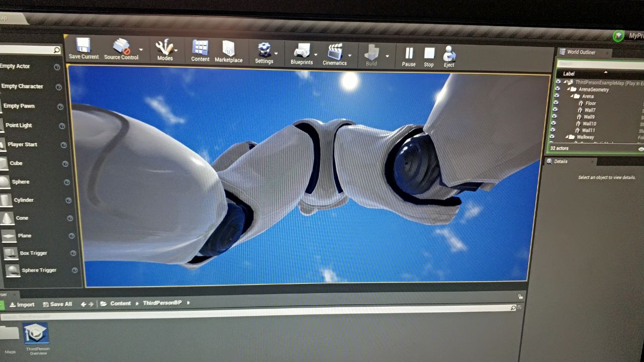Open the Blueprints dropdown arrow

coord(315,54)
